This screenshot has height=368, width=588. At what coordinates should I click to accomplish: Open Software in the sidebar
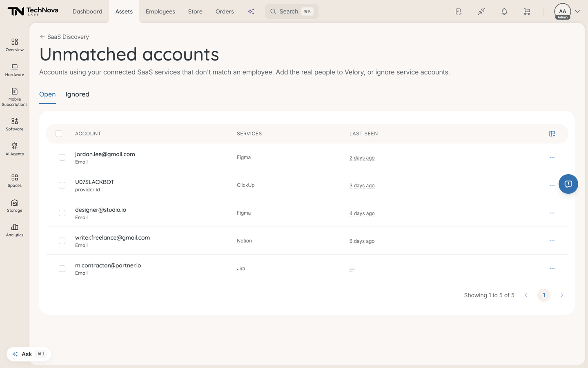15,124
